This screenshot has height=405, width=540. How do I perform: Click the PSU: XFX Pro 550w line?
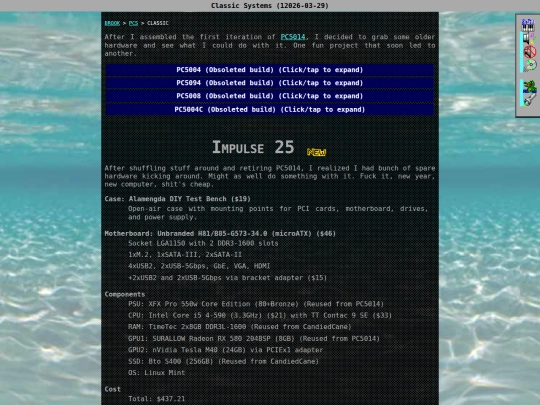tap(256, 304)
